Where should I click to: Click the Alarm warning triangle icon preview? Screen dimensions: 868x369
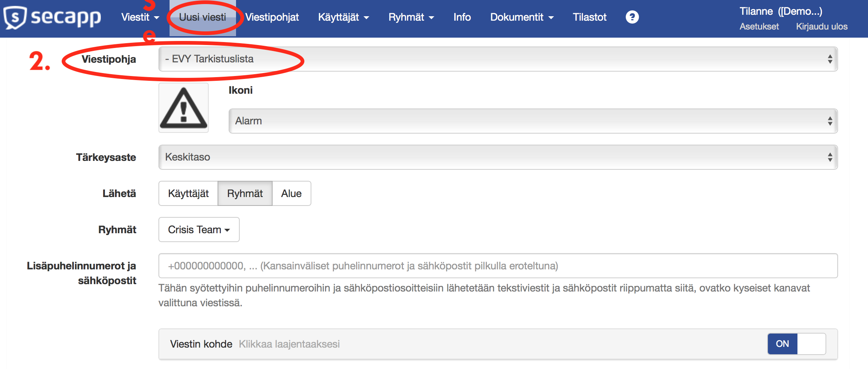coord(184,108)
